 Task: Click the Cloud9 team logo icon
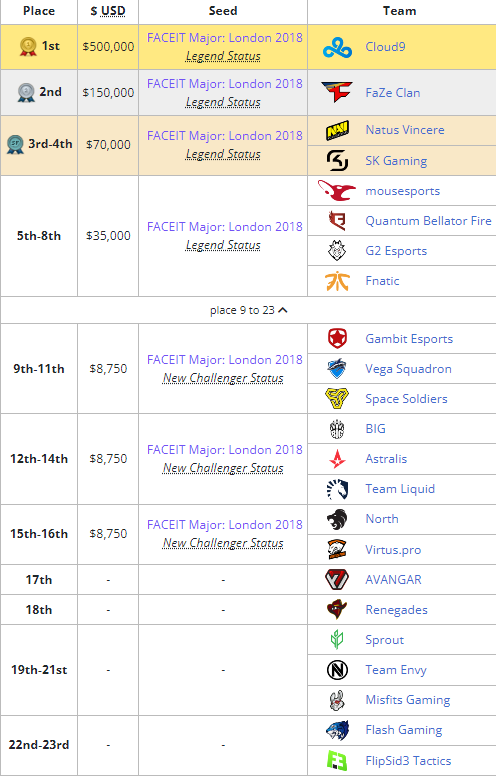click(x=337, y=48)
